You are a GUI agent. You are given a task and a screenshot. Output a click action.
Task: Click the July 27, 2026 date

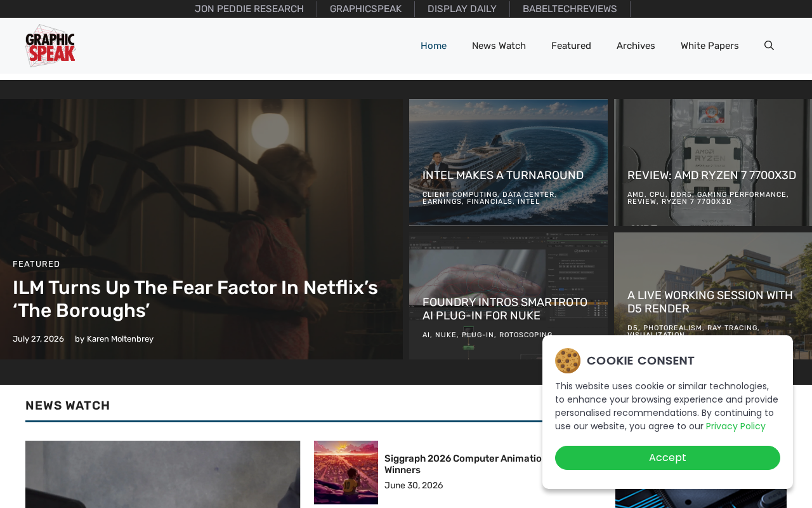pos(38,339)
